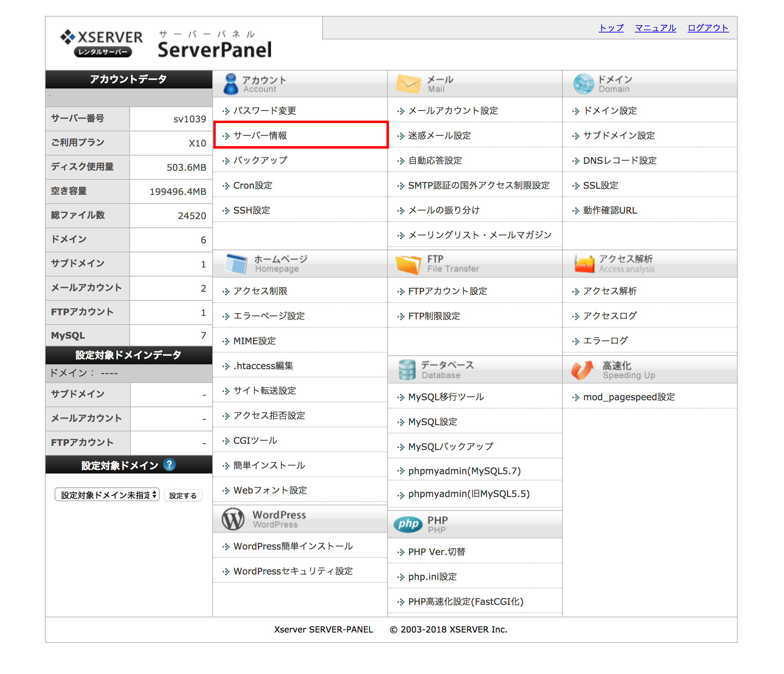Open SMTP認証の国外アクセス制限設定
This screenshot has height=674, width=784.
tap(479, 185)
